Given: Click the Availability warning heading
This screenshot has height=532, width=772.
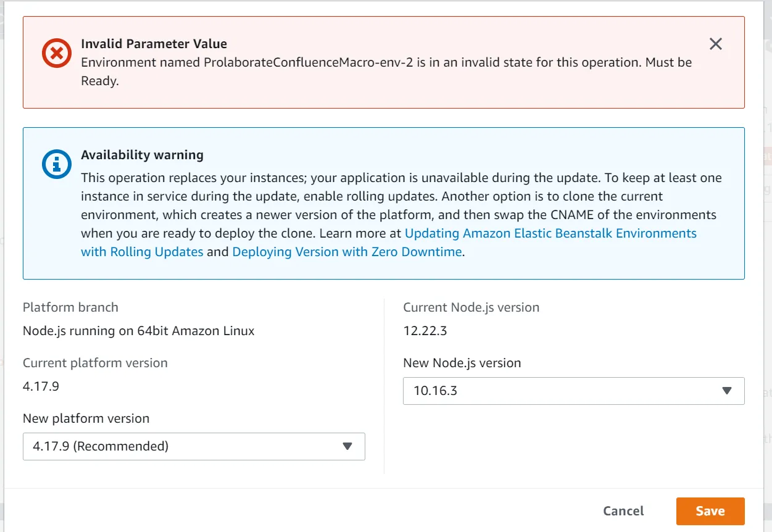Looking at the screenshot, I should (142, 155).
